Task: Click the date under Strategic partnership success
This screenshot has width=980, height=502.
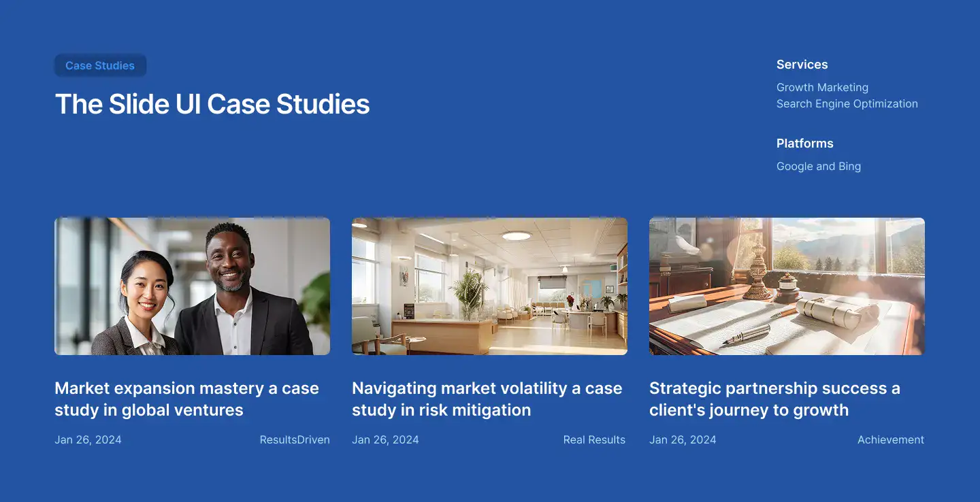Action: [683, 439]
